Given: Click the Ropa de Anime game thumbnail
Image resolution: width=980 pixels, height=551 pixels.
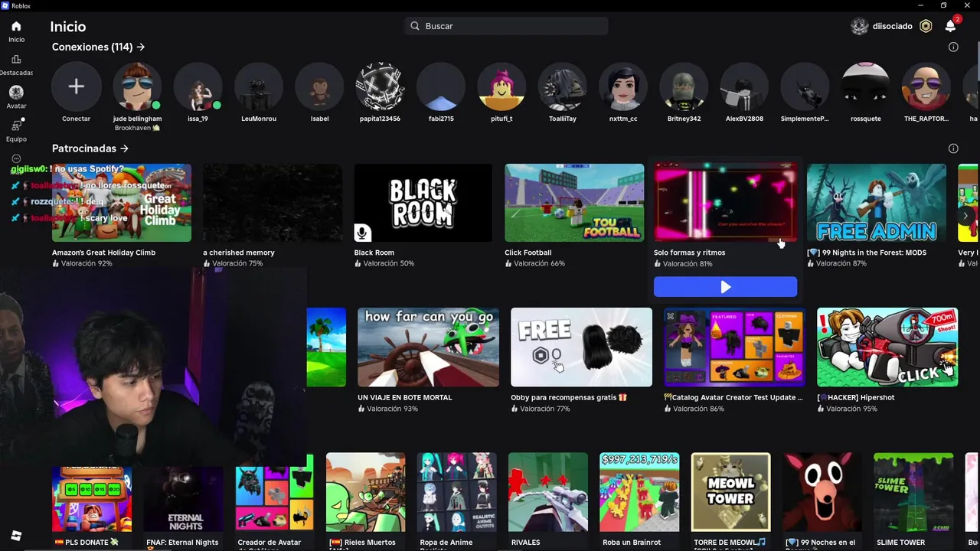Looking at the screenshot, I should pos(457,492).
